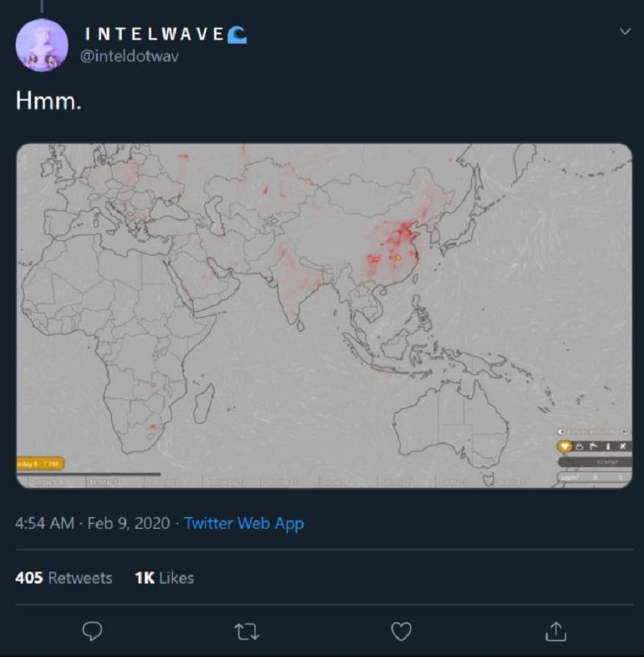The width and height of the screenshot is (644, 657).
Task: Click the reply speech bubble icon
Action: (92, 631)
